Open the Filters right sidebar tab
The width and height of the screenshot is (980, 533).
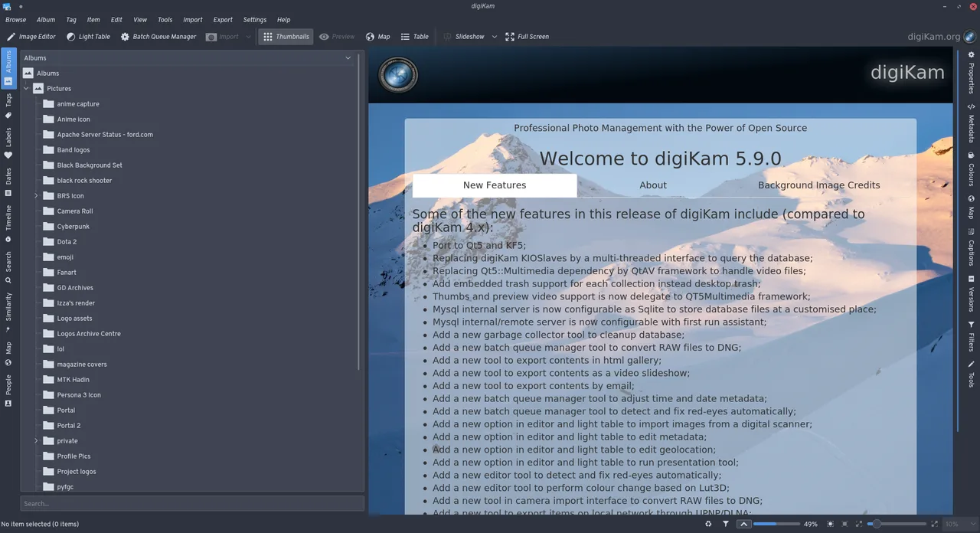pos(971,336)
